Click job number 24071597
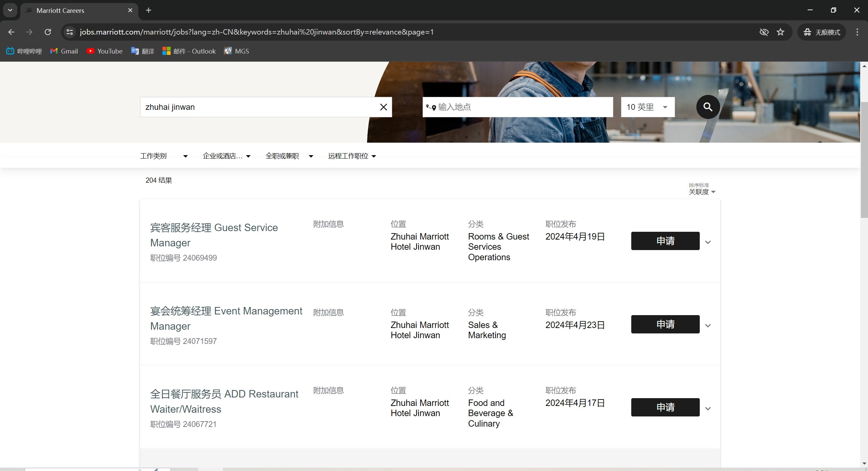This screenshot has height=471, width=868. coord(184,341)
